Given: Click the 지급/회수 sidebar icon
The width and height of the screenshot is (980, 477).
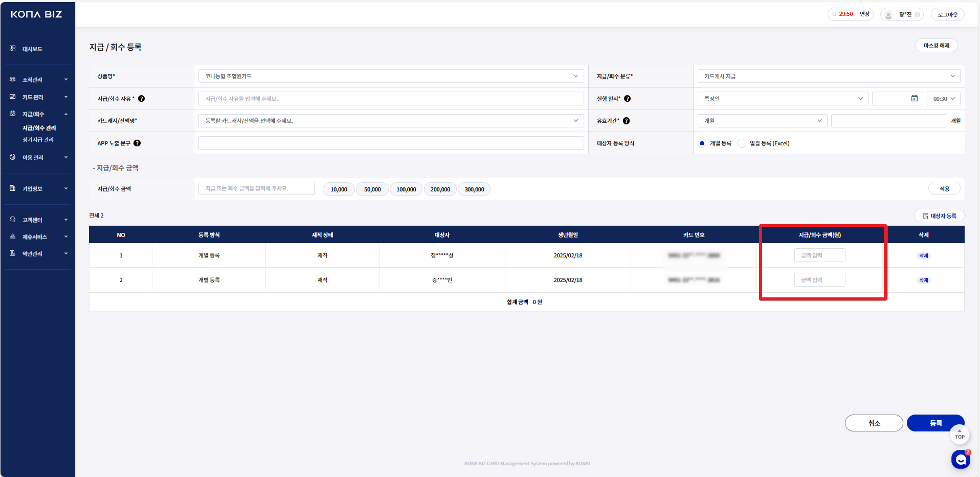Looking at the screenshot, I should point(12,114).
